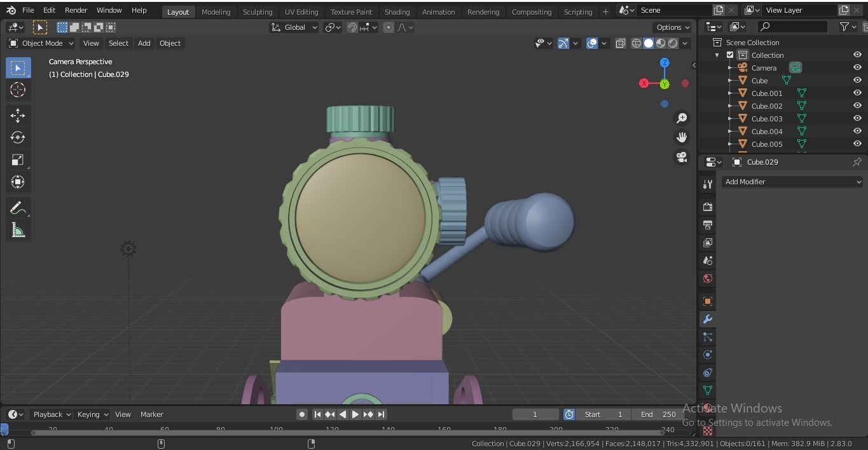868x450 pixels.
Task: Open the View Layer properties tab
Action: (708, 242)
